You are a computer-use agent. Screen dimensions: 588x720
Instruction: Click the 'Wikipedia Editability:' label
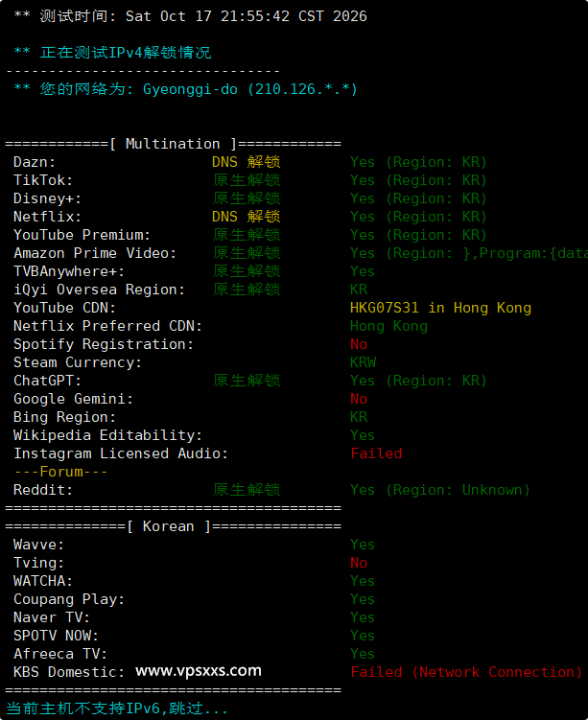107,435
